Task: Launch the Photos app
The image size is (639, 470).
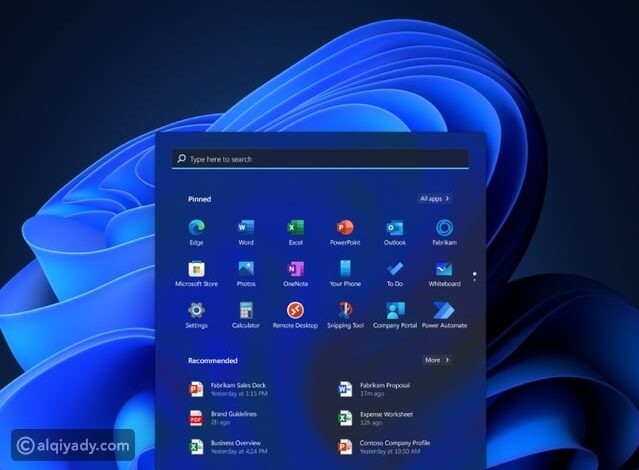Action: point(246,270)
